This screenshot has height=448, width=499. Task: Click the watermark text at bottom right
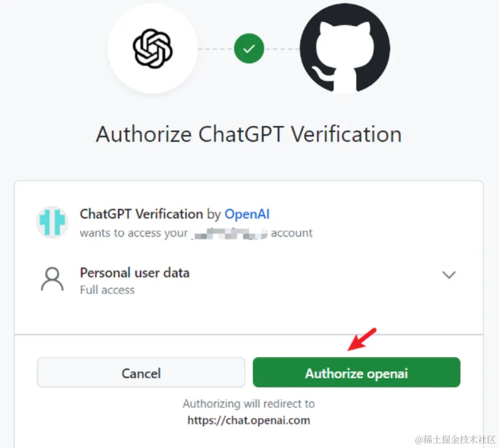click(456, 440)
